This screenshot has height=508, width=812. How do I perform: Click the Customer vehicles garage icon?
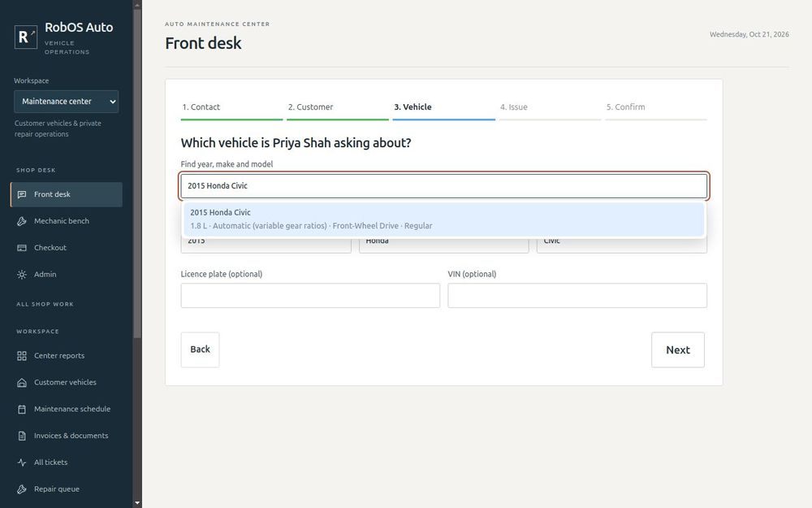(22, 383)
